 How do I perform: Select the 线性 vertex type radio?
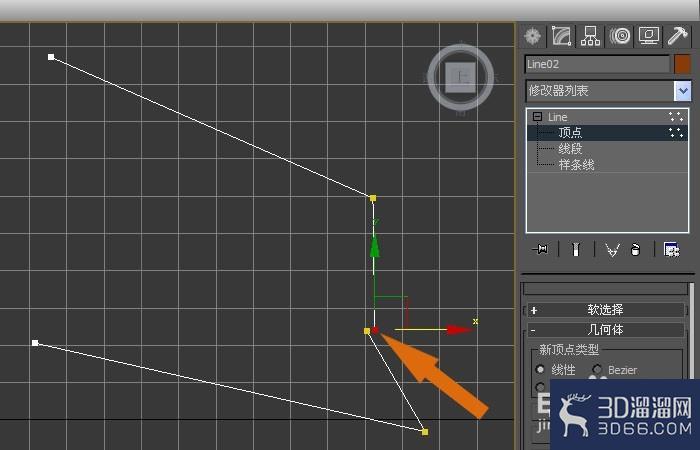coord(540,369)
